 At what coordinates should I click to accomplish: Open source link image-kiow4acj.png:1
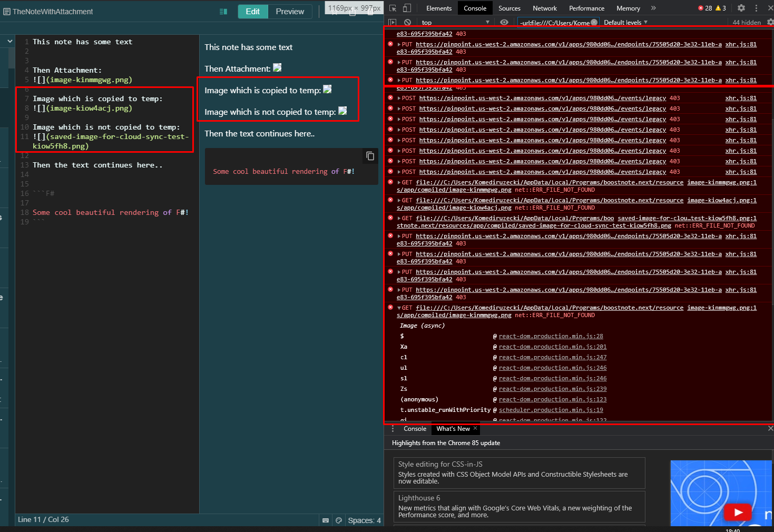tap(722, 200)
